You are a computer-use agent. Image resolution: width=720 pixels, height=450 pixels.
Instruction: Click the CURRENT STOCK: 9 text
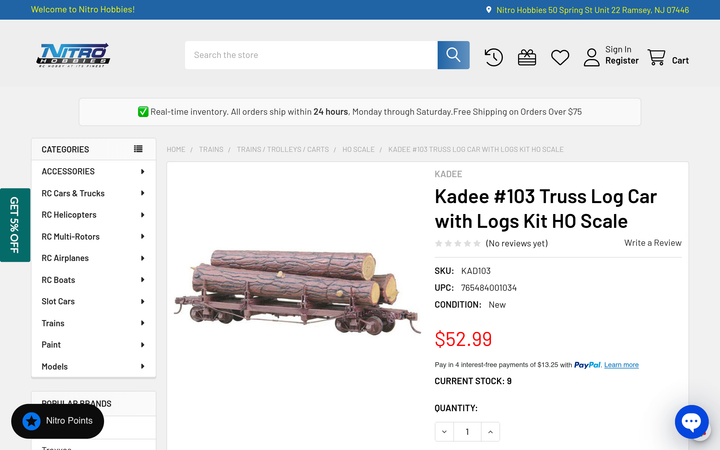pos(473,381)
